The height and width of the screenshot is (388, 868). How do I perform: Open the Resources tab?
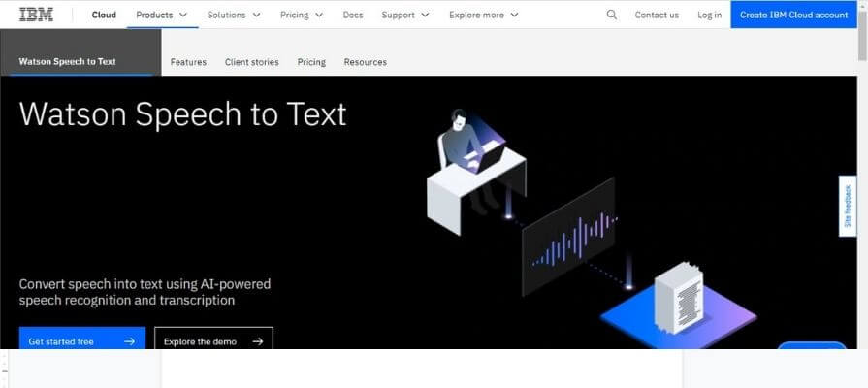pos(365,62)
